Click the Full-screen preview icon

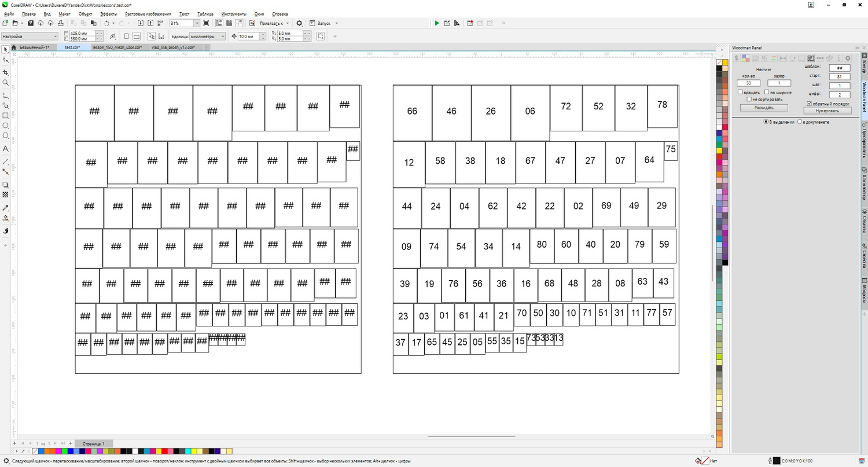click(x=206, y=23)
